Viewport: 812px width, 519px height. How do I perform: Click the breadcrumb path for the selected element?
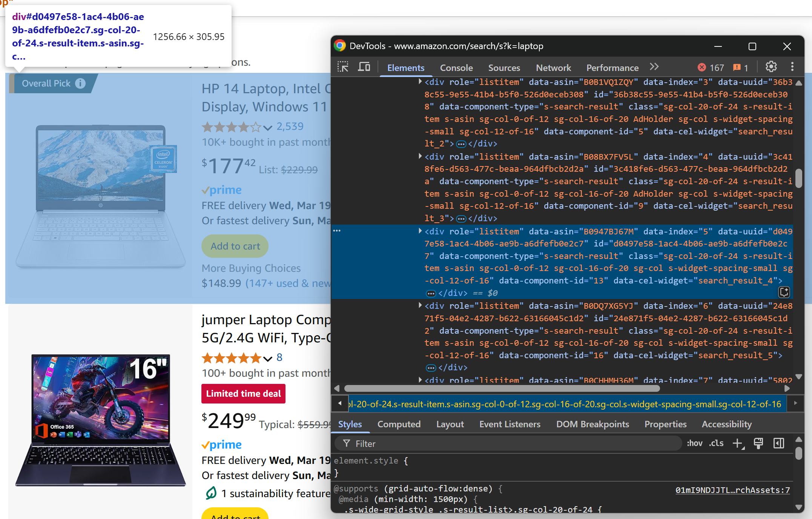pos(566,404)
